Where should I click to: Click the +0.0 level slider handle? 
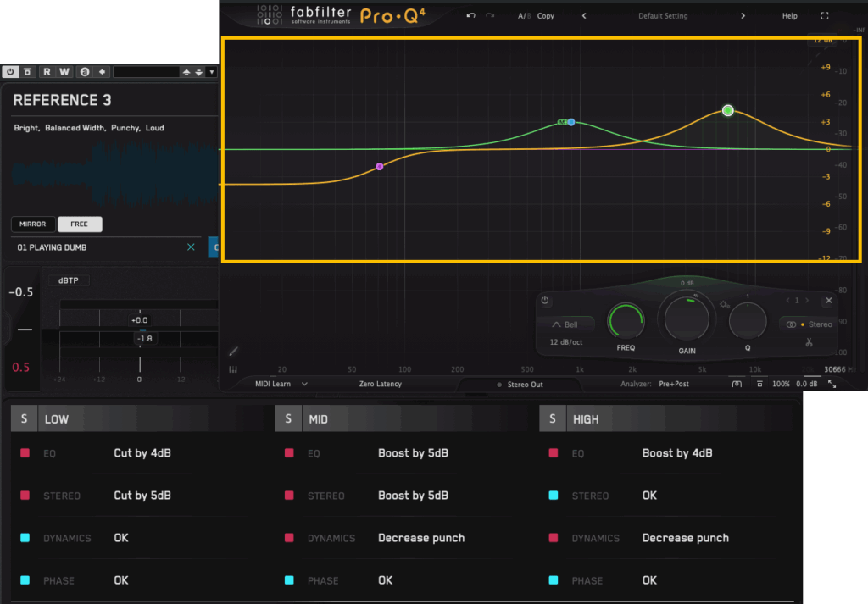(140, 319)
